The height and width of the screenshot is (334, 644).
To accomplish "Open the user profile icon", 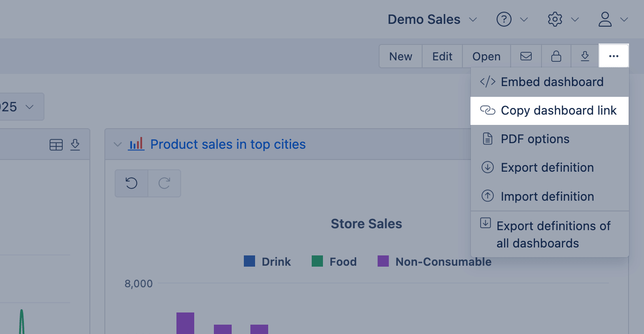I will 605,20.
